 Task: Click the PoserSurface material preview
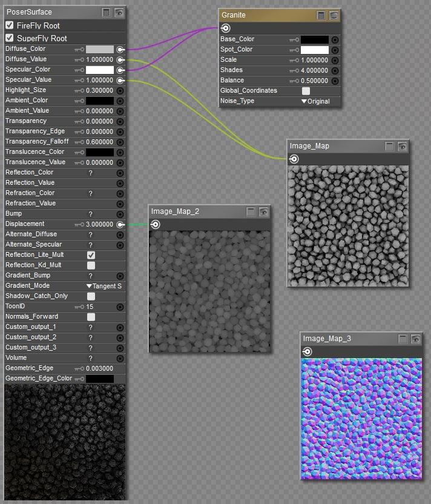[65, 442]
